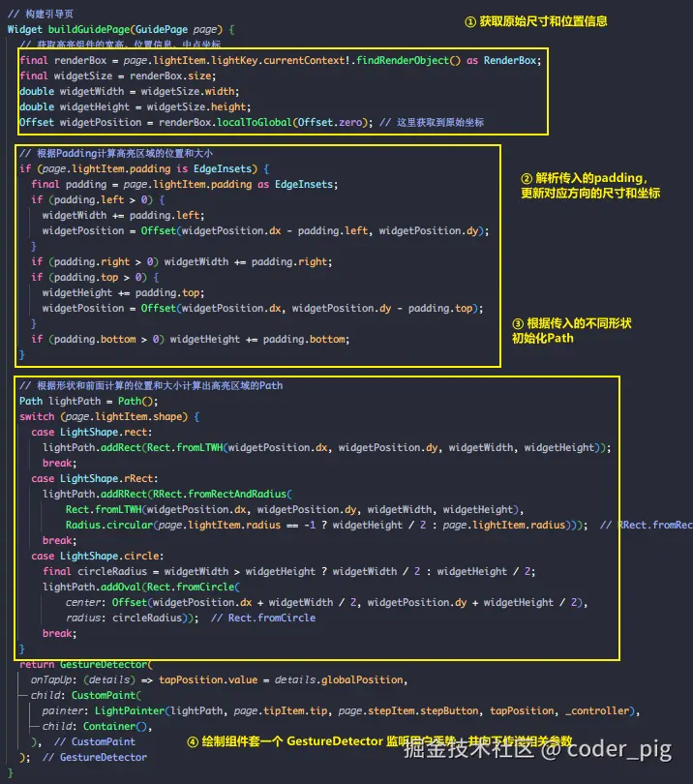
Task: Click the 'painter: LightPainter(lightPath, ...' line
Action: tap(342, 711)
